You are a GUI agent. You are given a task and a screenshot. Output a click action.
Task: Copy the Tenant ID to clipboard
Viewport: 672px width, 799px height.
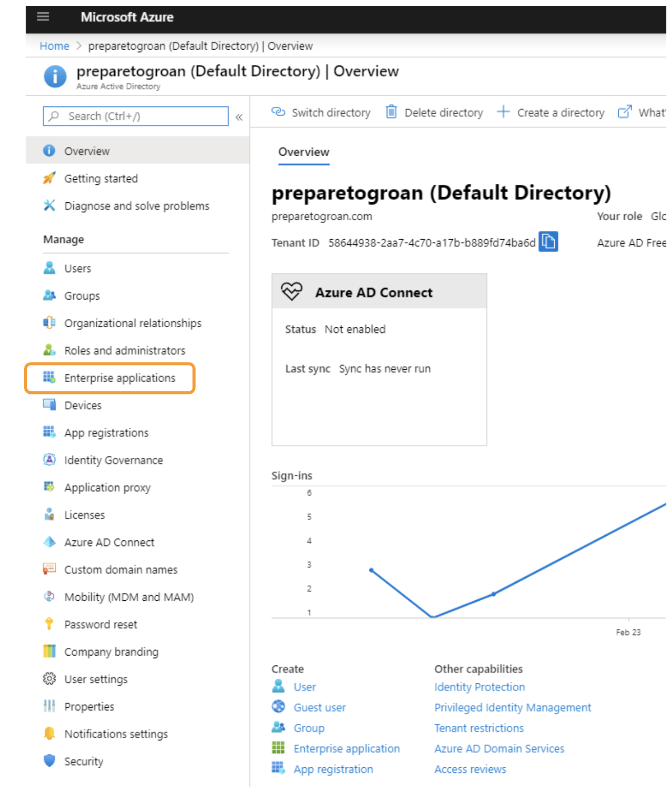[x=548, y=242]
